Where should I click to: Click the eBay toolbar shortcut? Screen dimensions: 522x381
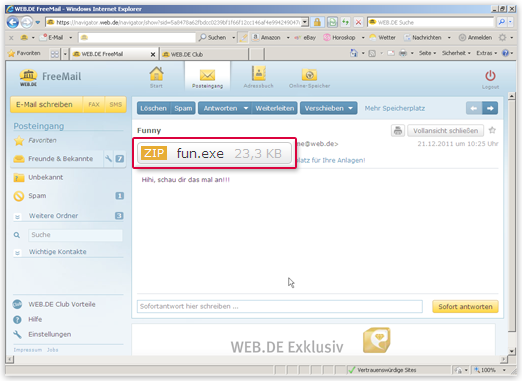click(x=305, y=38)
